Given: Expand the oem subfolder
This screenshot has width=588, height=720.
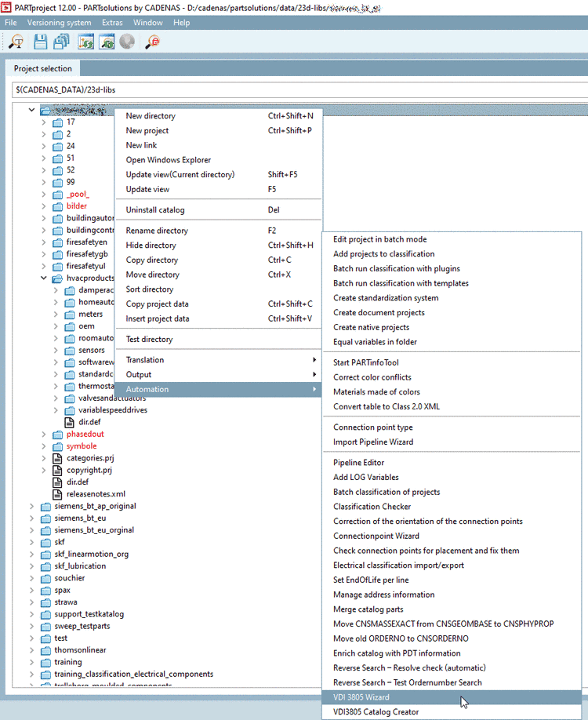Looking at the screenshot, I should pyautogui.click(x=56, y=326).
